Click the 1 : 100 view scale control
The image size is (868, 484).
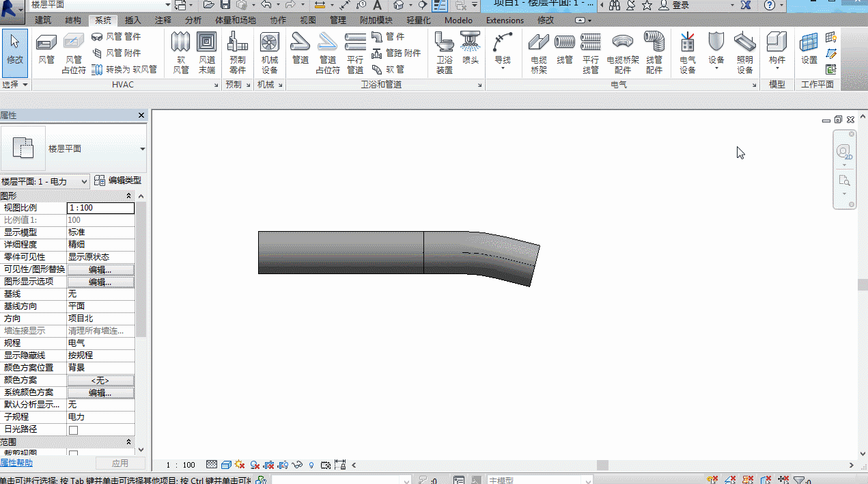point(180,465)
